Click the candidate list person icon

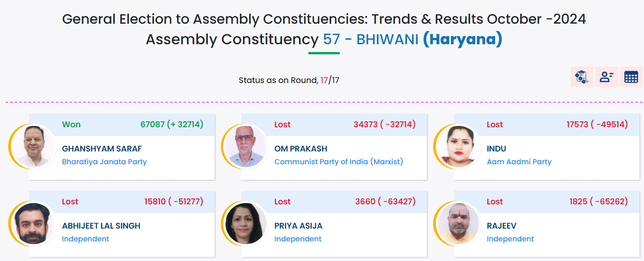(606, 77)
